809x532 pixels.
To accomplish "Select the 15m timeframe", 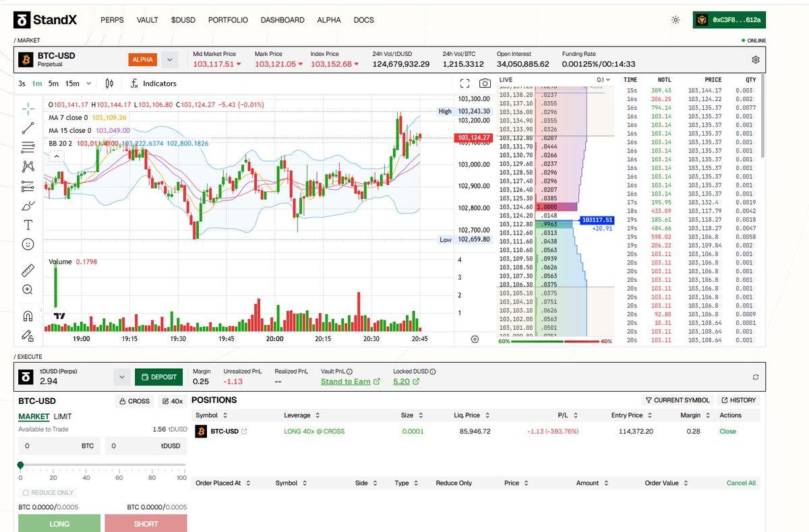I will (72, 84).
